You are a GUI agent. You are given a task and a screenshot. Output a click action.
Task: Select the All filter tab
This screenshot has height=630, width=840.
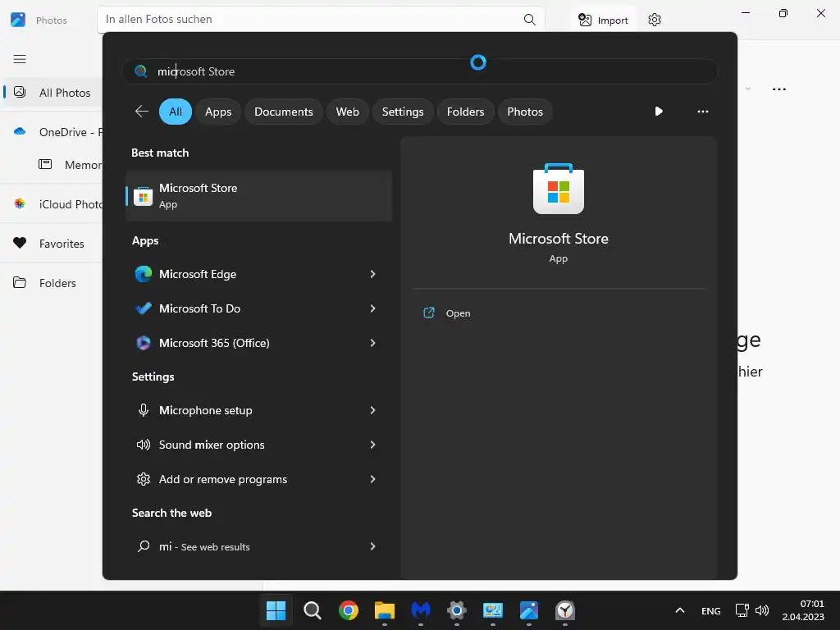(x=176, y=112)
